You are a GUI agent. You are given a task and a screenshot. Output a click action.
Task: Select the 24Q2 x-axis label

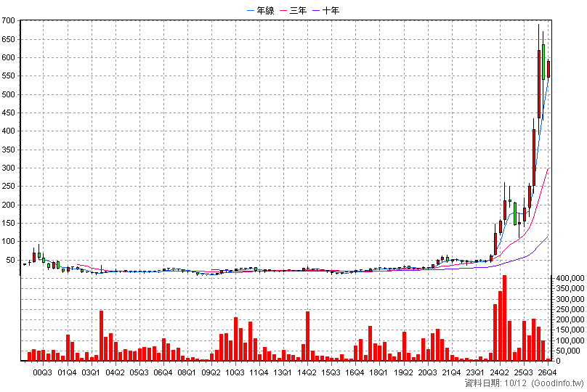499,372
